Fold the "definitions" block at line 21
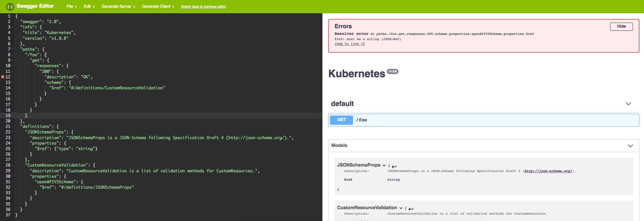Viewport: 644px width, 221px height. pyautogui.click(x=12, y=126)
